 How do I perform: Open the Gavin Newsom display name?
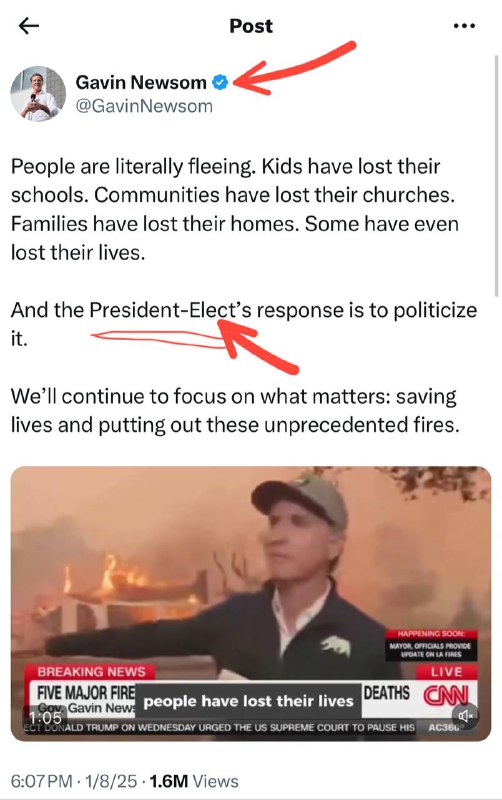coord(141,82)
